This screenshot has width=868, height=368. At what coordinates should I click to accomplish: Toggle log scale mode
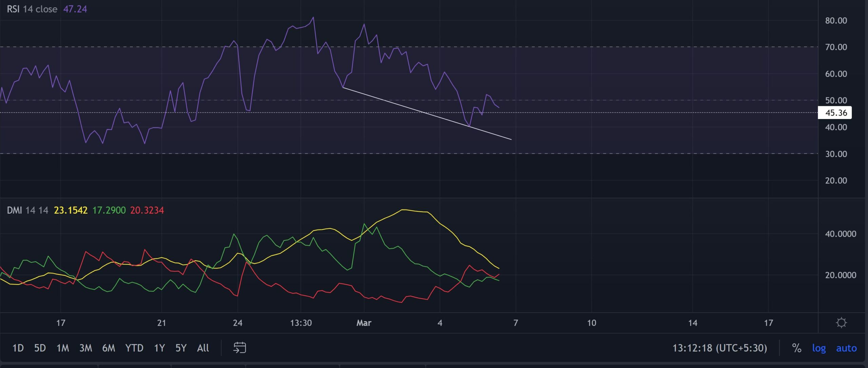819,348
